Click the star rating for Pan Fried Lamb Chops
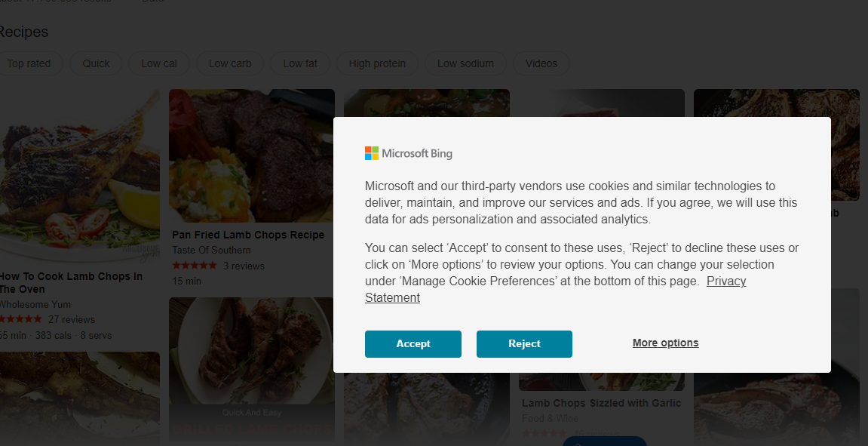The width and height of the screenshot is (868, 446). pos(195,266)
